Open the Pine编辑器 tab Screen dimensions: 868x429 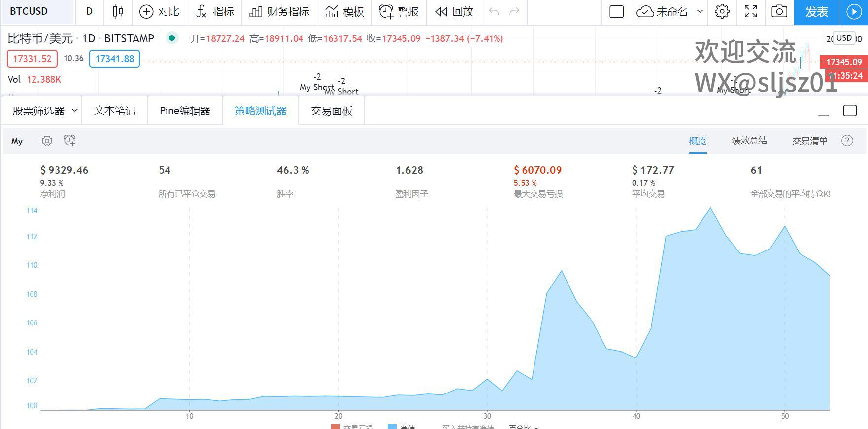tap(185, 111)
